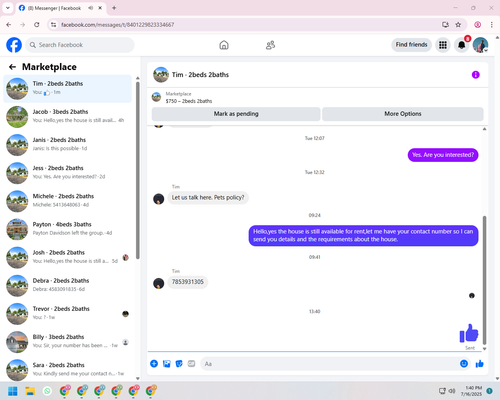Click Mark as pending button
The height and width of the screenshot is (400, 500).
tap(236, 114)
